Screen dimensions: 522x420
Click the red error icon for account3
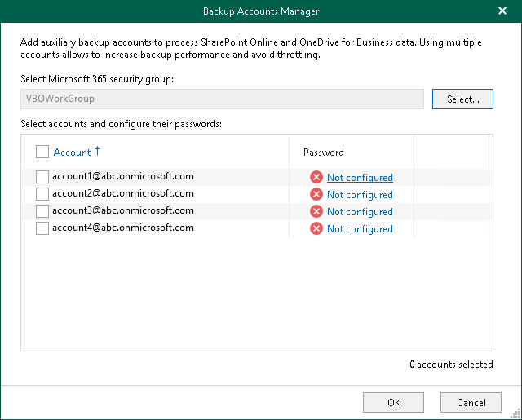pyautogui.click(x=316, y=212)
